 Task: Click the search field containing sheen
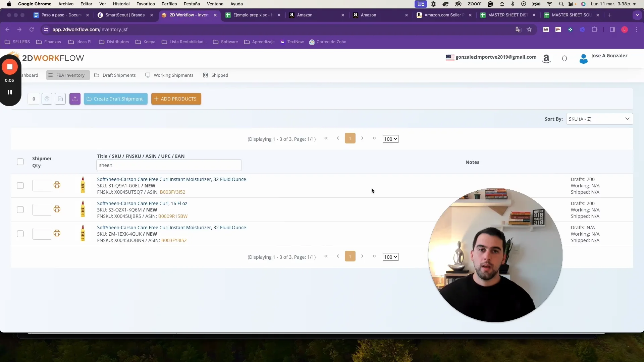coord(169,165)
